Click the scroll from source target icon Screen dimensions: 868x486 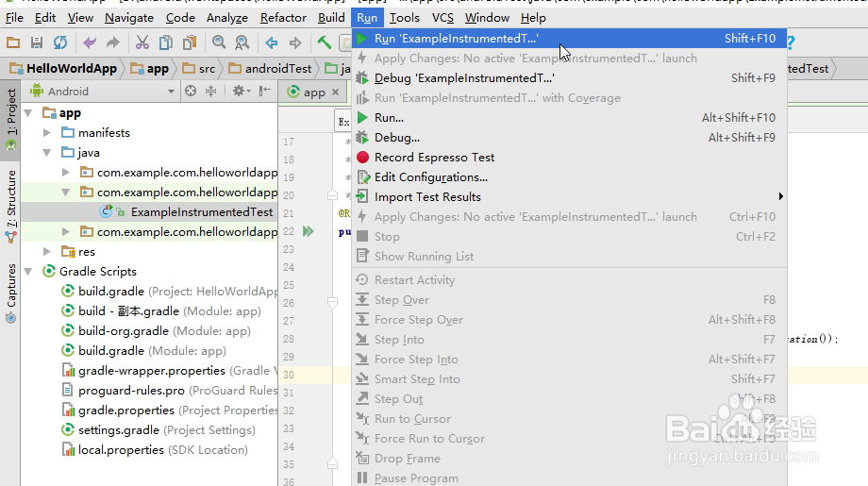coord(191,91)
